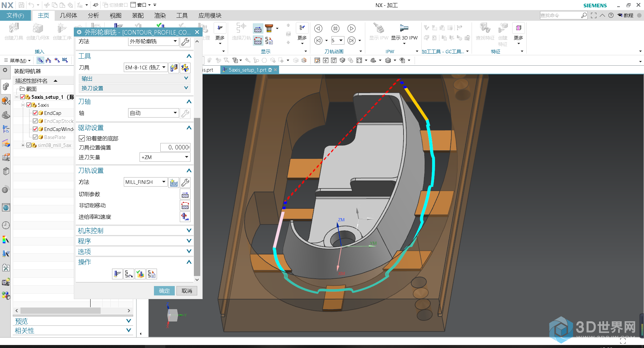This screenshot has height=348, width=644.
Task: Click the Replay tool path icon
Action: click(x=129, y=274)
